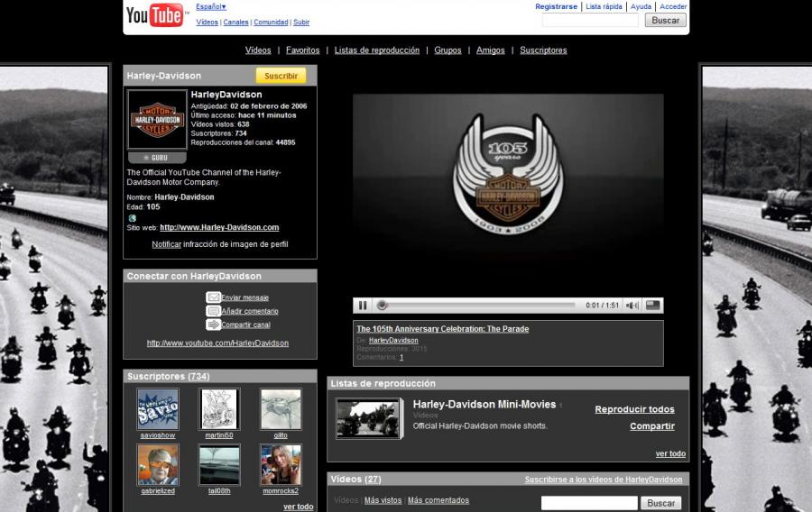Mute the video with the speaker icon
Screen dimensions: 812x512
pyautogui.click(x=632, y=306)
